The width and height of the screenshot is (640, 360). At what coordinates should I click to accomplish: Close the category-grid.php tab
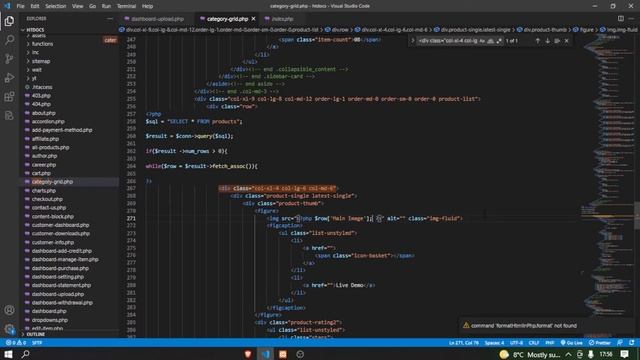click(x=253, y=19)
